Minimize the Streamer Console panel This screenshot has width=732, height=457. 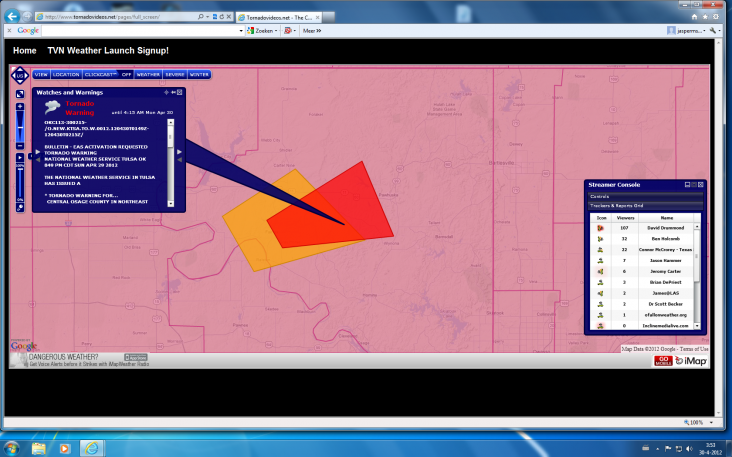click(x=687, y=185)
